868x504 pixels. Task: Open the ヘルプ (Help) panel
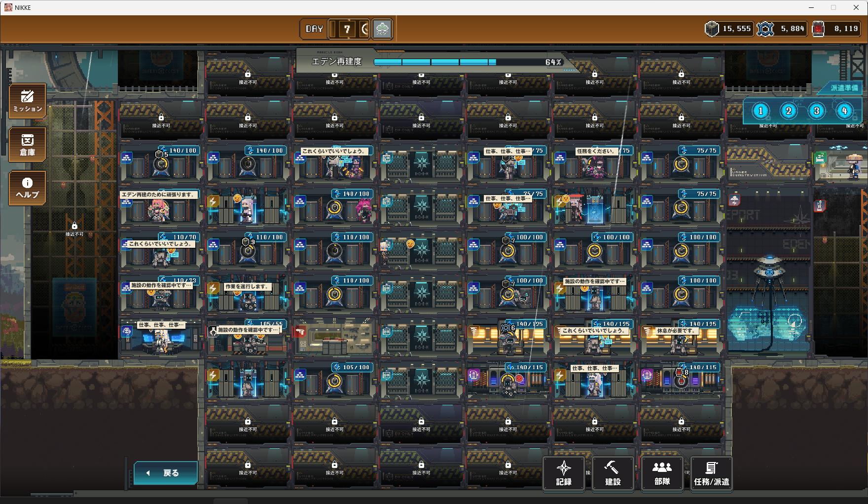pos(28,188)
